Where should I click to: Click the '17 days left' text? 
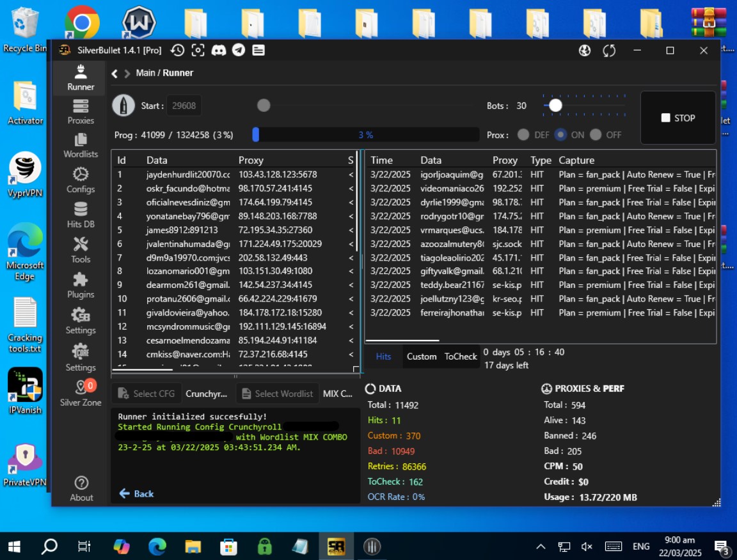tap(506, 365)
